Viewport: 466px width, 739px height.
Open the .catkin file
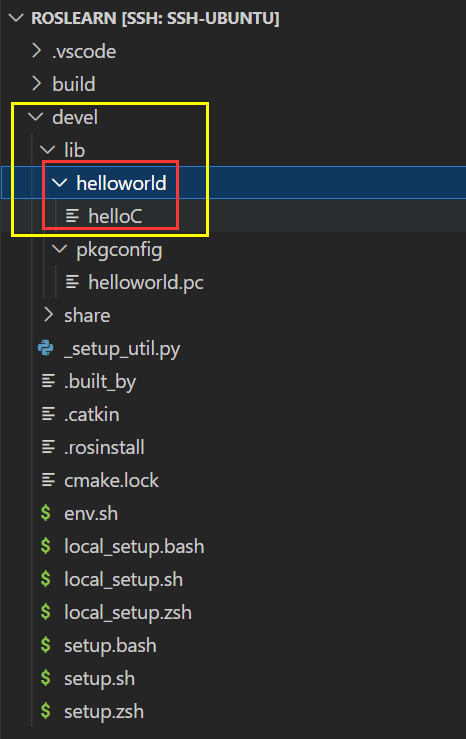[92, 414]
